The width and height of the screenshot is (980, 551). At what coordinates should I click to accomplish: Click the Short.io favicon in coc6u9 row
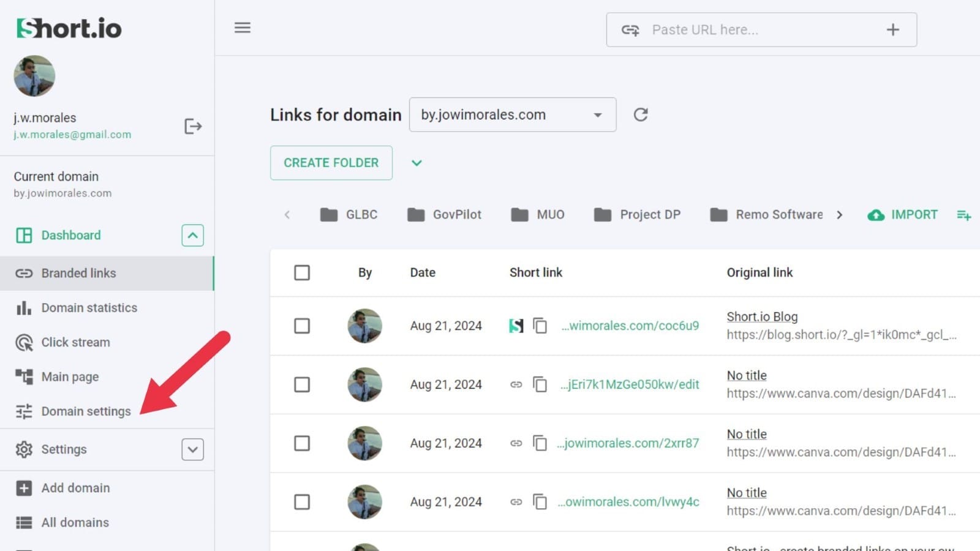[516, 326]
